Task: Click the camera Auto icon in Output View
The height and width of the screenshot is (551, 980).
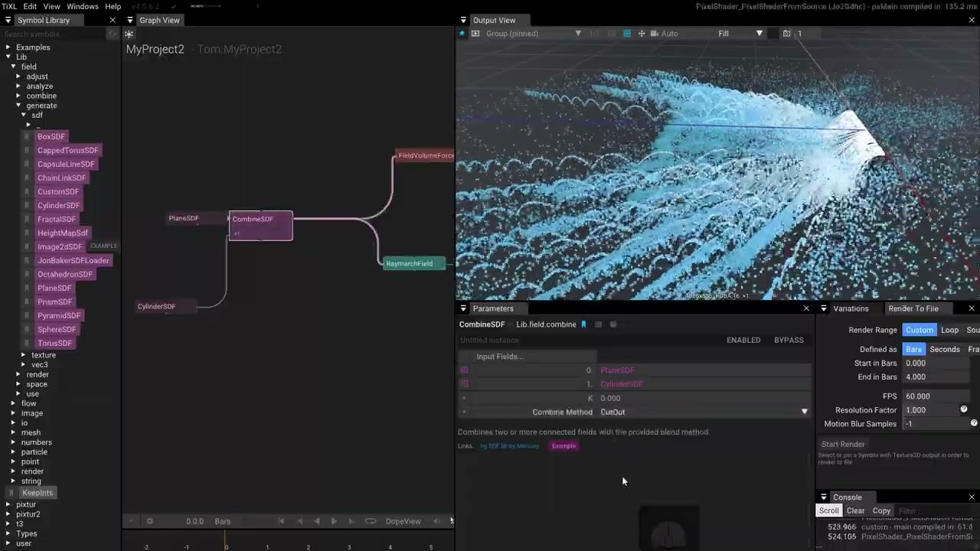Action: [655, 34]
